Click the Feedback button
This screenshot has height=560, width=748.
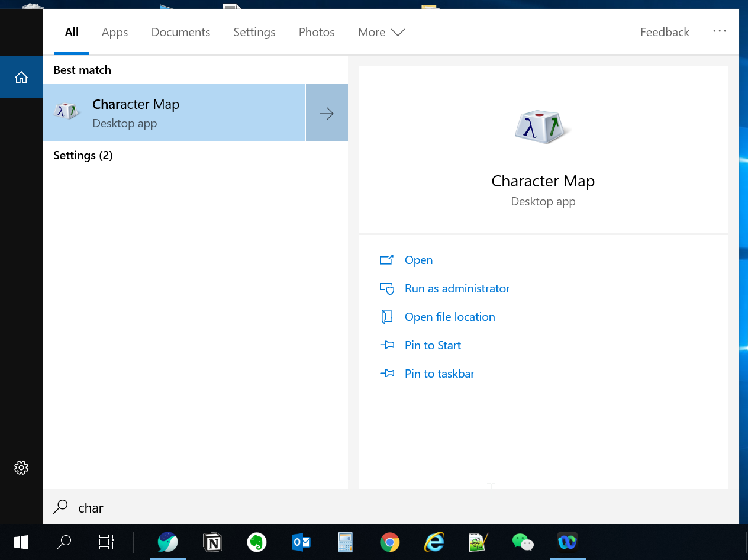coord(665,33)
